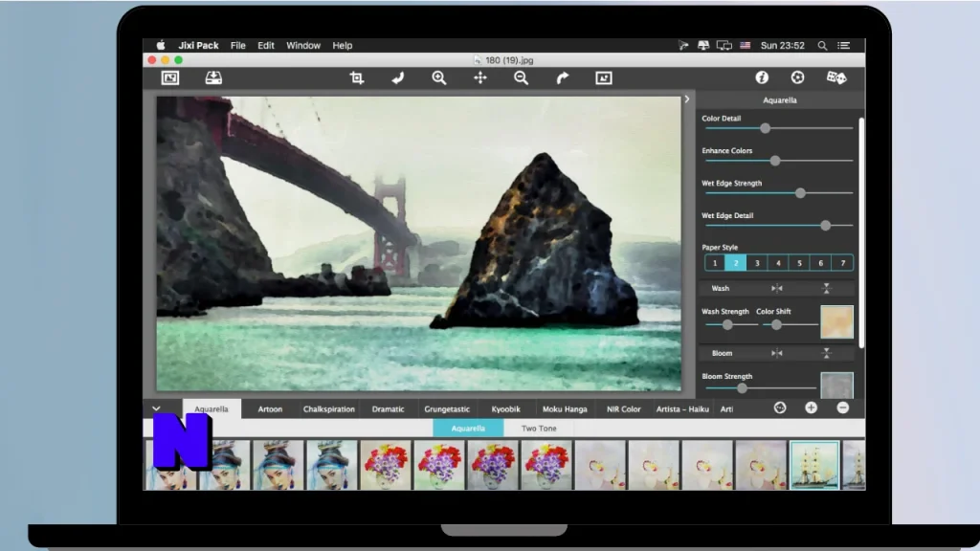Select Paper Style 1

click(715, 263)
